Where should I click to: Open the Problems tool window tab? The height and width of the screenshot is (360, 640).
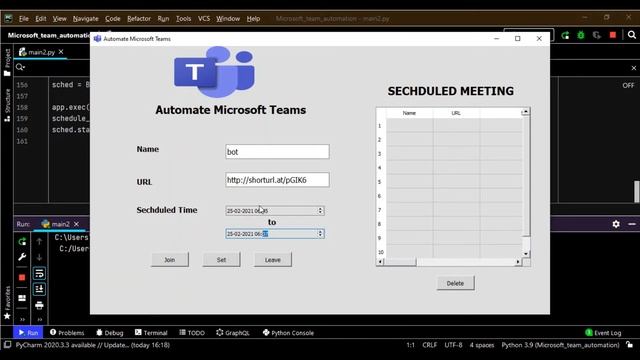coord(67,333)
